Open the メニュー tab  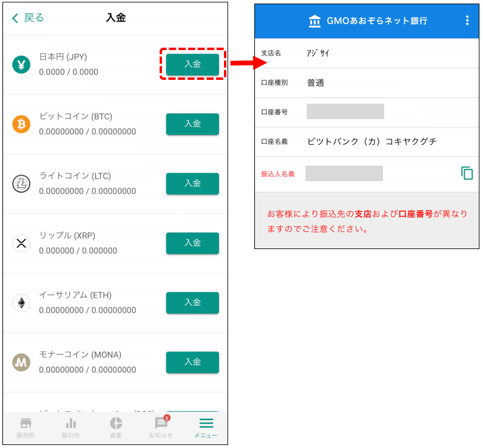coord(206,428)
